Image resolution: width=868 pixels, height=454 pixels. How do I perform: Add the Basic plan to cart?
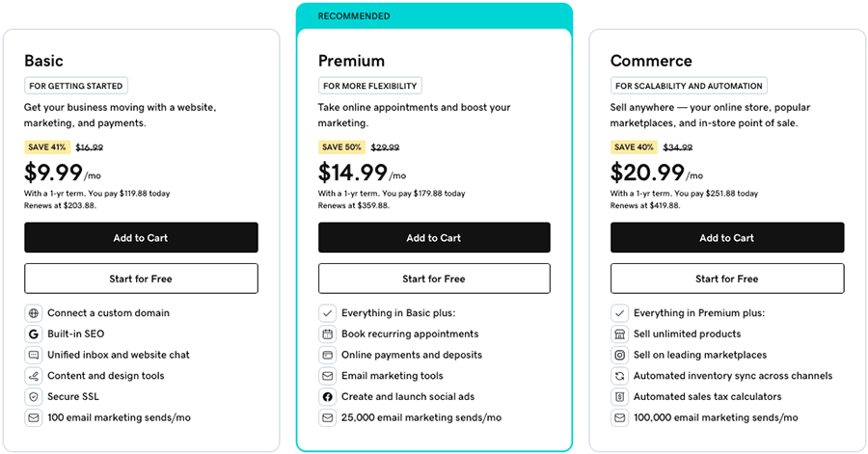tap(141, 238)
